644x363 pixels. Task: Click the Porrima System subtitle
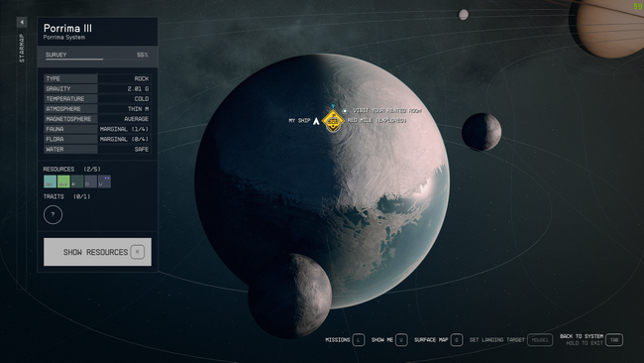coord(64,38)
